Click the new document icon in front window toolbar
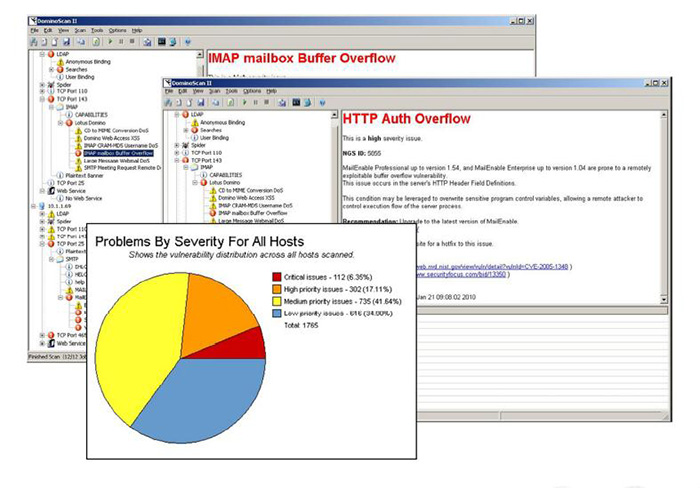 pyautogui.click(x=179, y=103)
